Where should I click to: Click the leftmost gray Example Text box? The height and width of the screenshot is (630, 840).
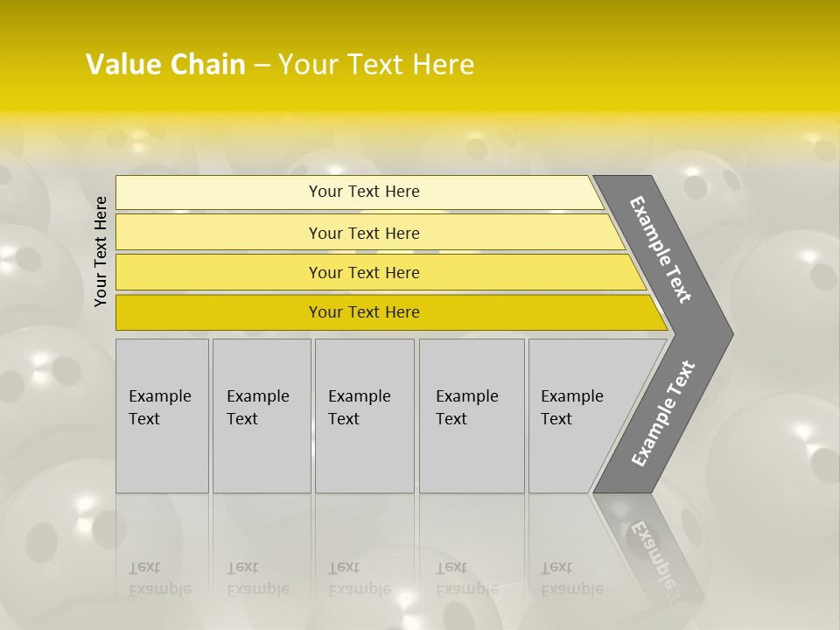pyautogui.click(x=162, y=415)
